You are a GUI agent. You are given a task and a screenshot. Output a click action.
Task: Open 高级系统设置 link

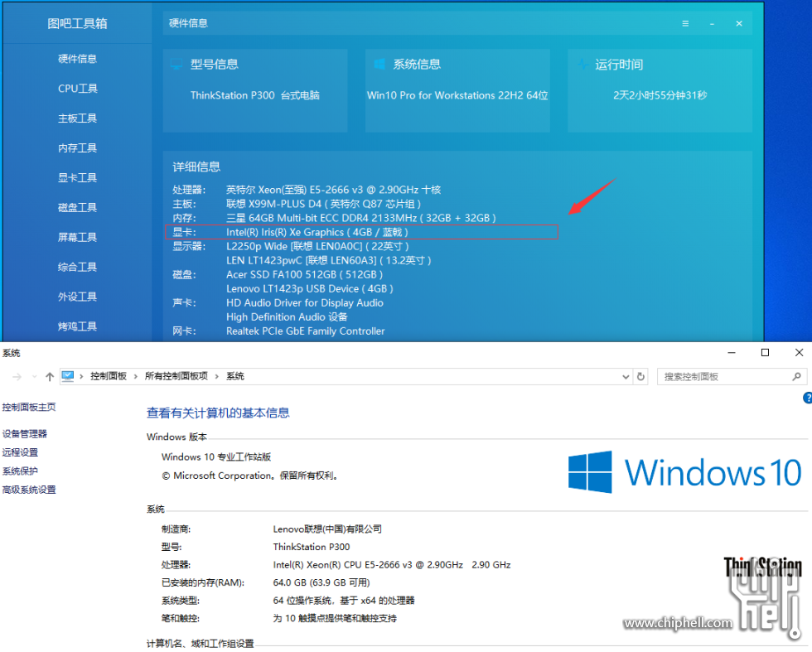click(x=29, y=490)
